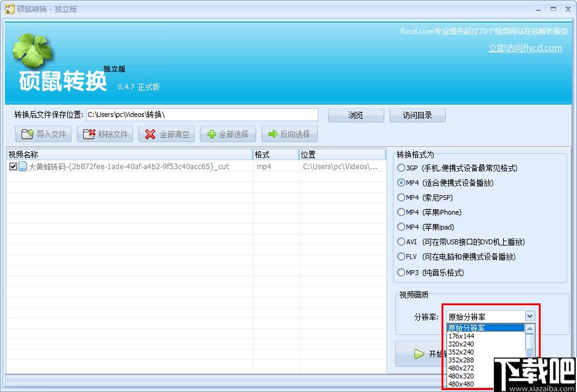Click the 硕鼠转换 green leaf logo
The width and height of the screenshot is (577, 392).
point(33,50)
